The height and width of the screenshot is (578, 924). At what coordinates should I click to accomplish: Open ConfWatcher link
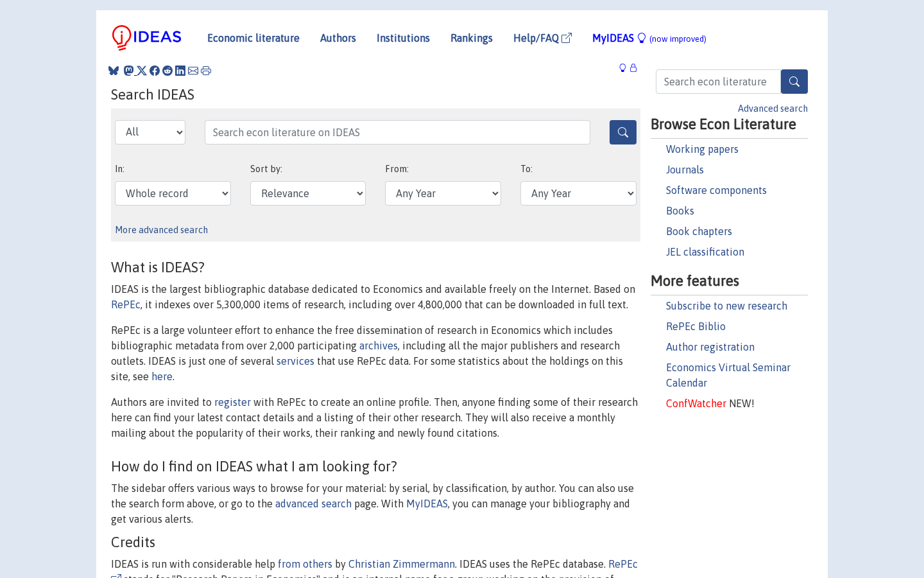(x=696, y=403)
